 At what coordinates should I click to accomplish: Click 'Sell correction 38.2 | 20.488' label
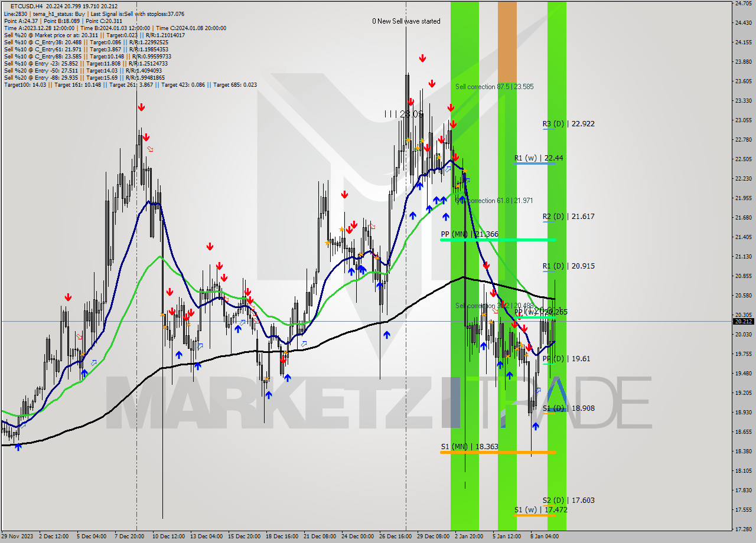click(x=494, y=306)
